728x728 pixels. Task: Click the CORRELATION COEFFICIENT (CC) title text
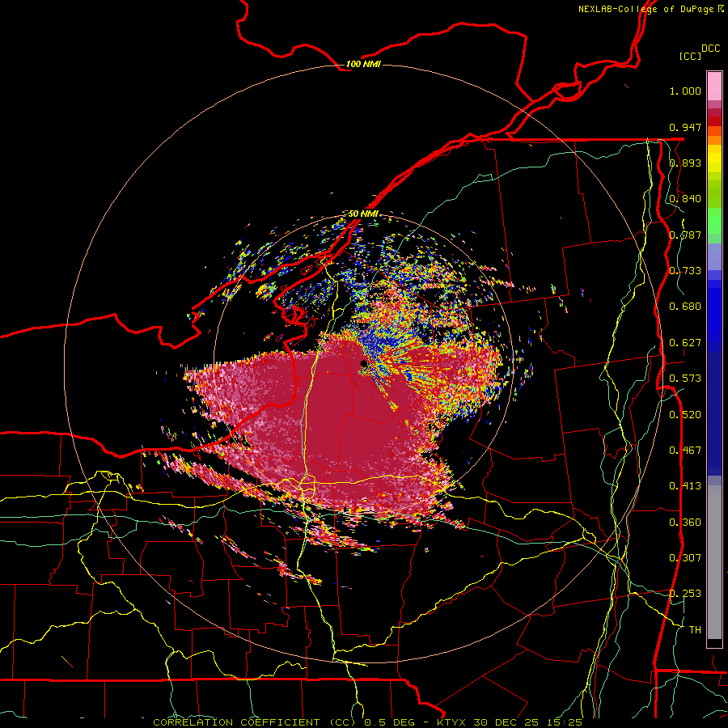click(x=255, y=722)
